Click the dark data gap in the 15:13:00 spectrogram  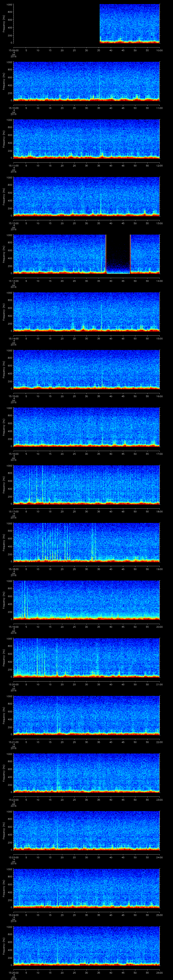click(118, 254)
